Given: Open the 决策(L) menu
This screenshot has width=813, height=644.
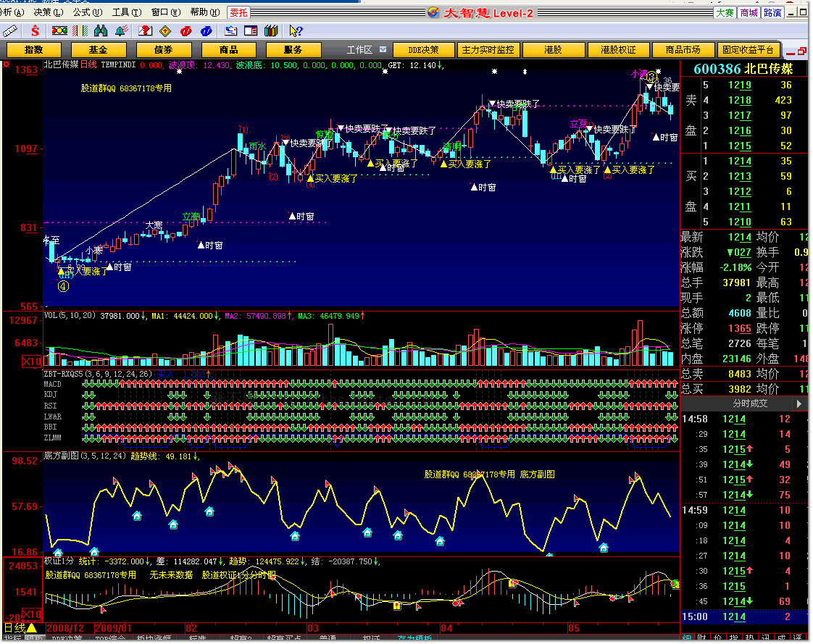Looking at the screenshot, I should (x=49, y=12).
